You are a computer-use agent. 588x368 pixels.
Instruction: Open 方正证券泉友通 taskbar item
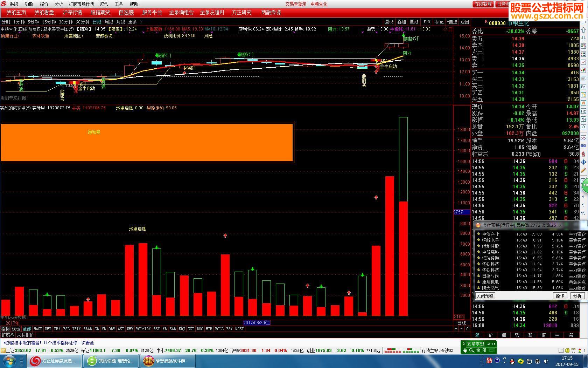click(x=54, y=361)
